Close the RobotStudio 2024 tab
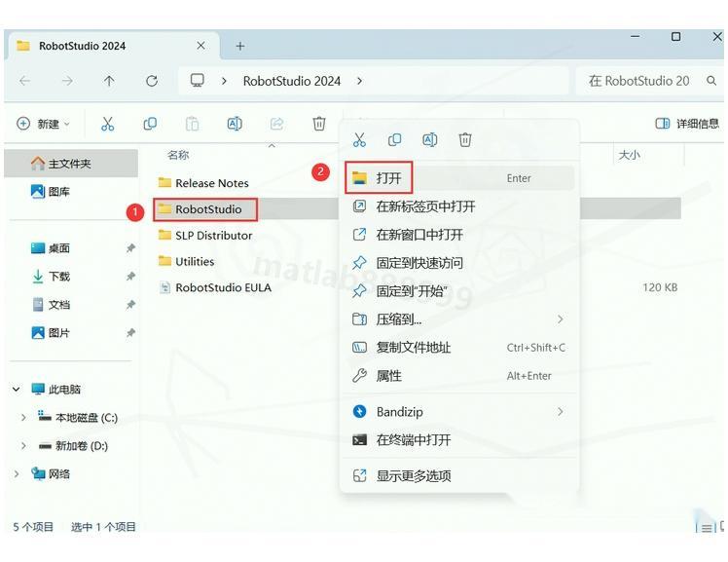728x562 pixels. (x=200, y=46)
